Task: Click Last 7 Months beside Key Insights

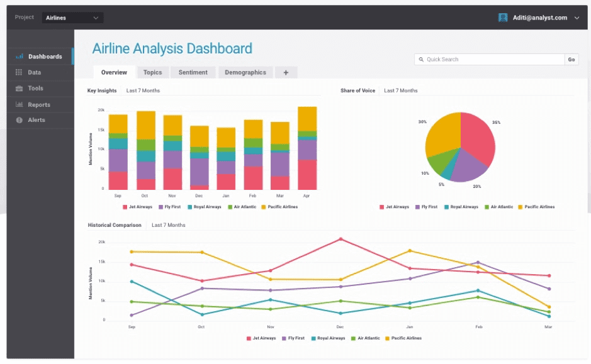Action: click(x=143, y=90)
